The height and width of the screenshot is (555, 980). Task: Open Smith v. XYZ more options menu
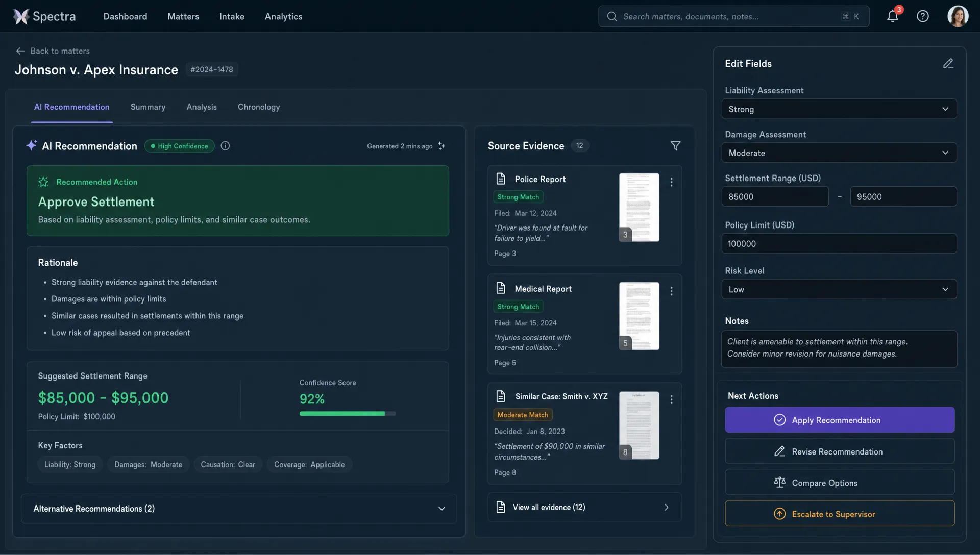tap(672, 399)
